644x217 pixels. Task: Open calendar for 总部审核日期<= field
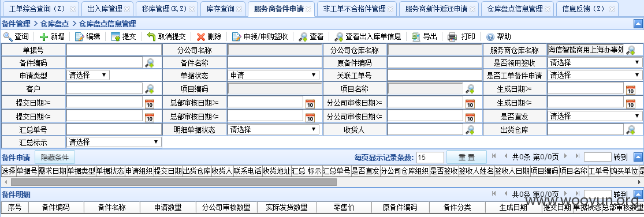[x=310, y=117]
